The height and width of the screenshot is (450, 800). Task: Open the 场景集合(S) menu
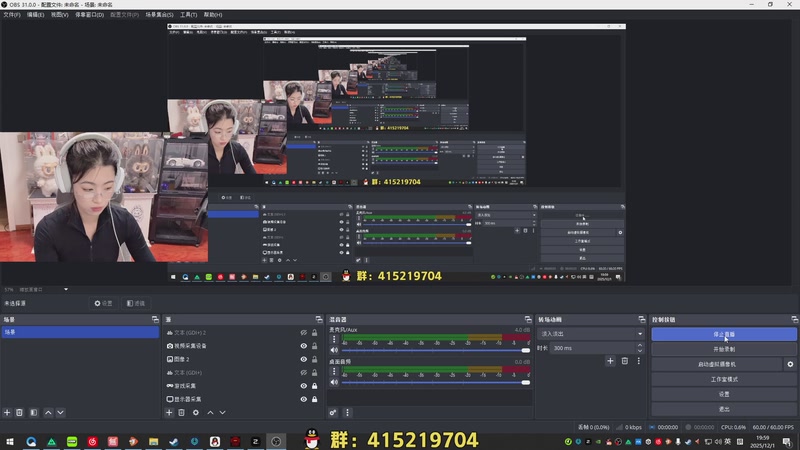click(159, 15)
